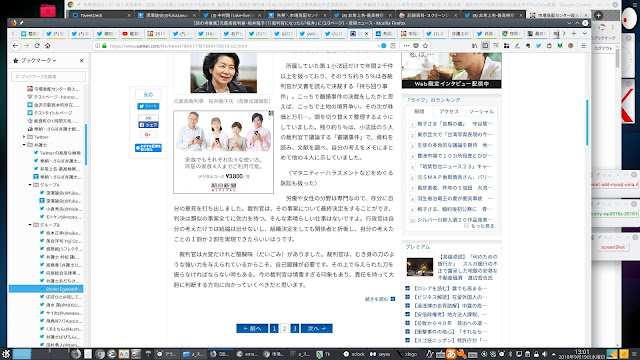Go back with the Firefox back arrow
The image size is (640, 360).
tap(16, 46)
